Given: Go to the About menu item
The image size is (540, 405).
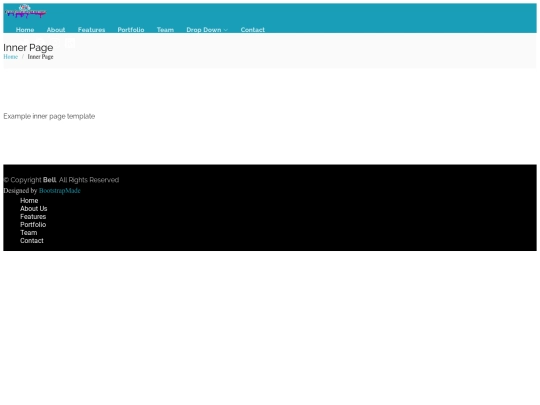Looking at the screenshot, I should pyautogui.click(x=56, y=30).
